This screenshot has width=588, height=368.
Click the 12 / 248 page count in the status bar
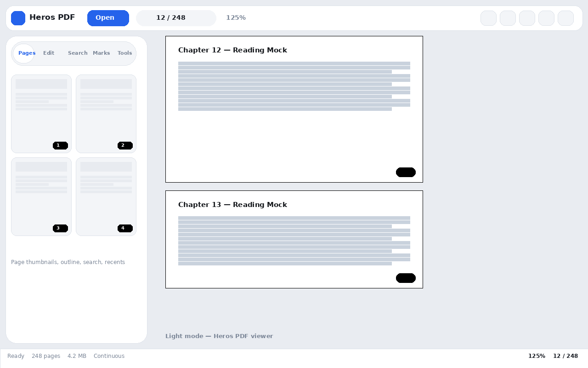point(565,356)
